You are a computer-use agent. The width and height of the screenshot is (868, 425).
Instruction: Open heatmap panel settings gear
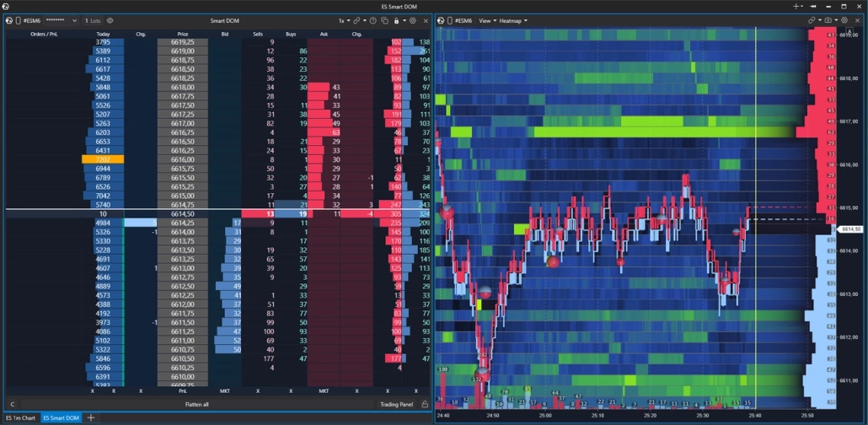(844, 20)
